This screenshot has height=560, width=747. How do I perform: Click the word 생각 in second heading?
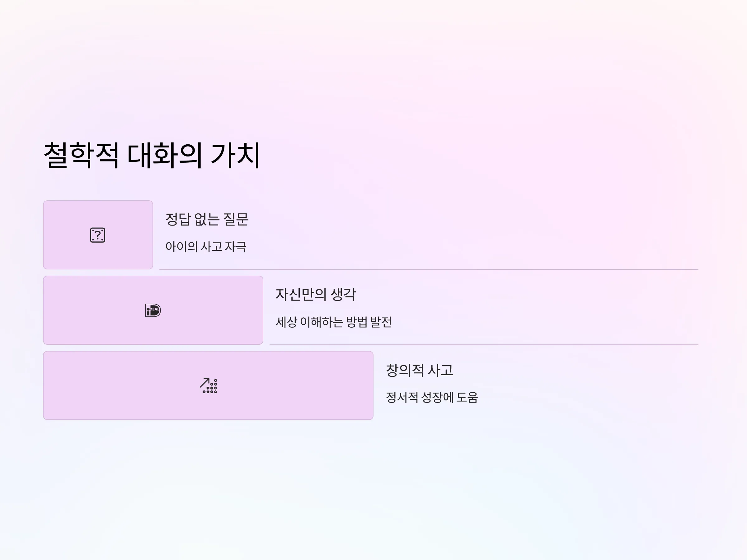[x=343, y=295]
